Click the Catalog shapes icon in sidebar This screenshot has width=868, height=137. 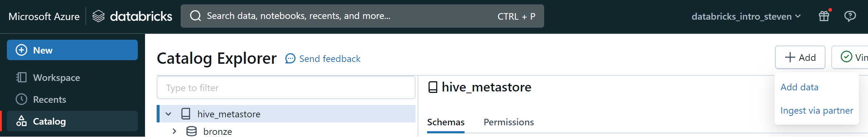tap(21, 121)
